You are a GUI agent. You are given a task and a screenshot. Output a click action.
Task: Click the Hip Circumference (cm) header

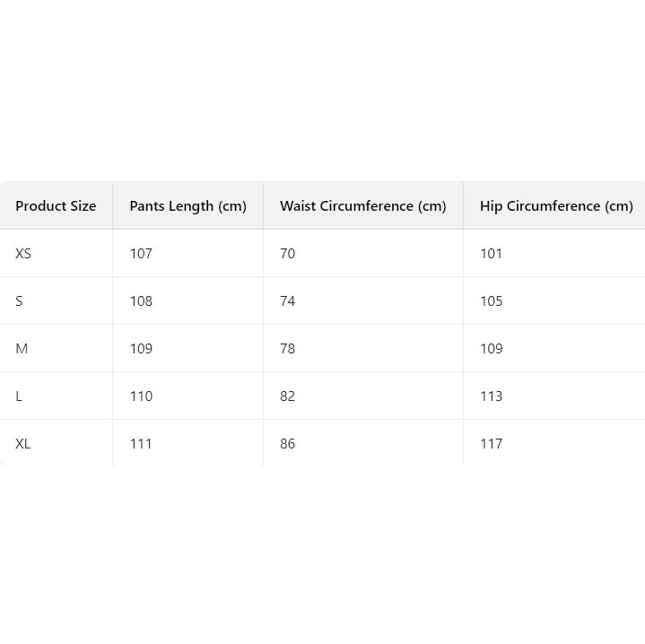(x=556, y=206)
